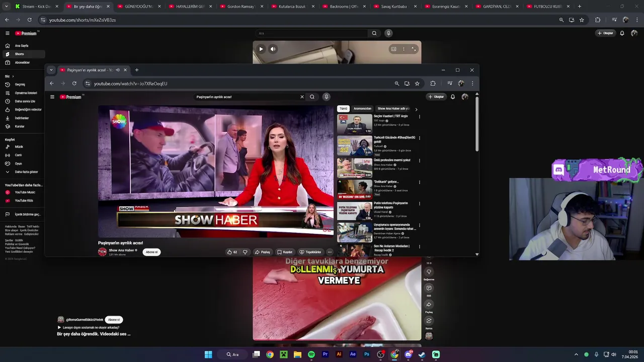
Task: Open Shorts more options three-dot menu
Action: tap(404, 49)
